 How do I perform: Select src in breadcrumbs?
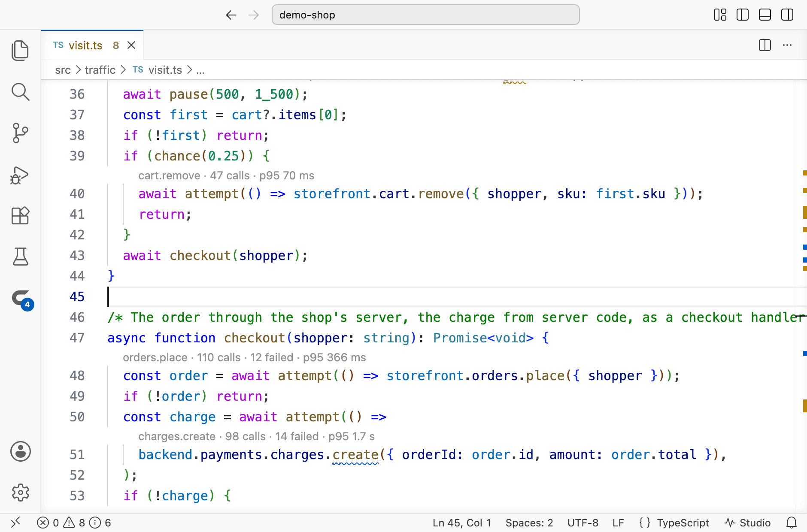click(x=63, y=70)
